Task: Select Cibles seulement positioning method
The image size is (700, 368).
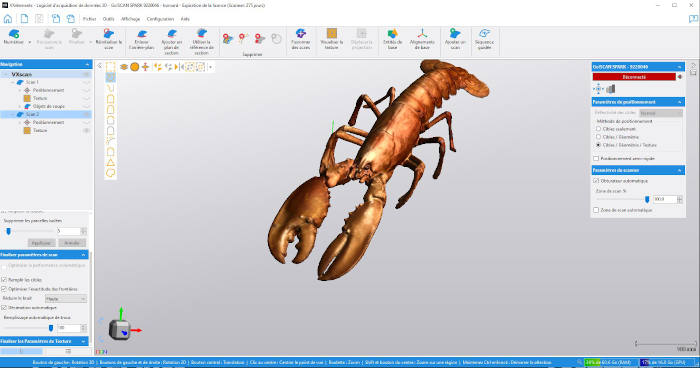Action: (x=599, y=129)
